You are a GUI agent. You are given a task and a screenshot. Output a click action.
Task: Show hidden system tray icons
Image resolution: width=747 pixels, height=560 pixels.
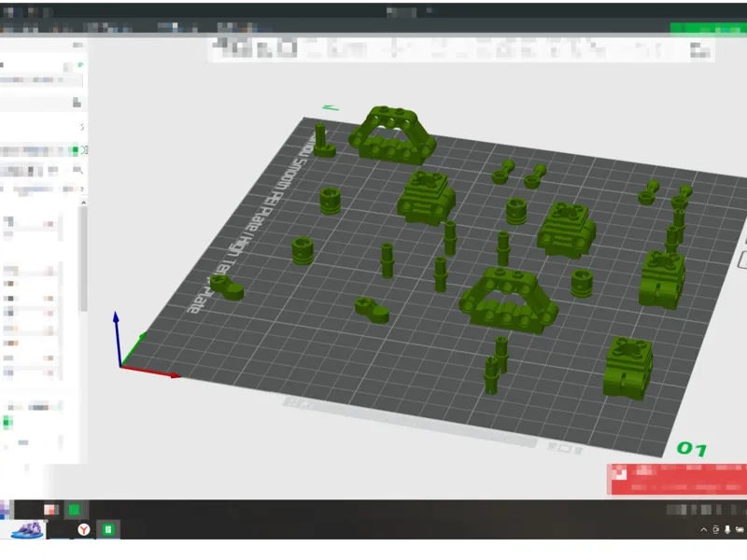[x=704, y=529]
